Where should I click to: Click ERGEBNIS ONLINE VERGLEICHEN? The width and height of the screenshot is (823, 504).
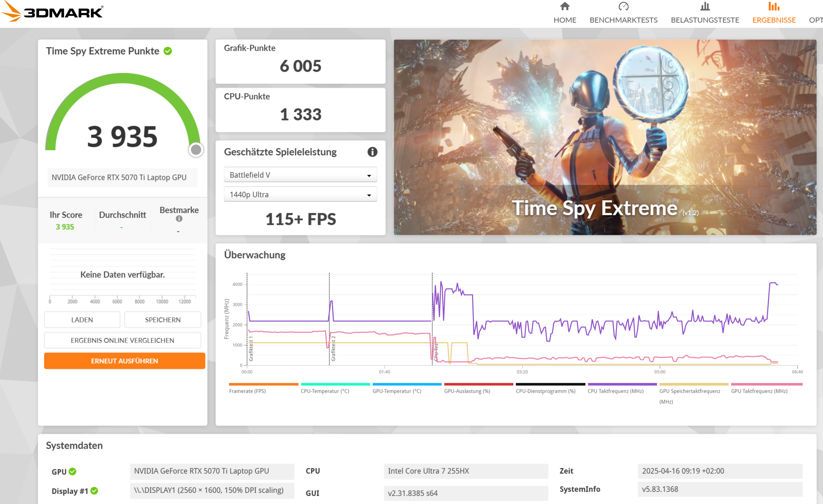click(122, 340)
